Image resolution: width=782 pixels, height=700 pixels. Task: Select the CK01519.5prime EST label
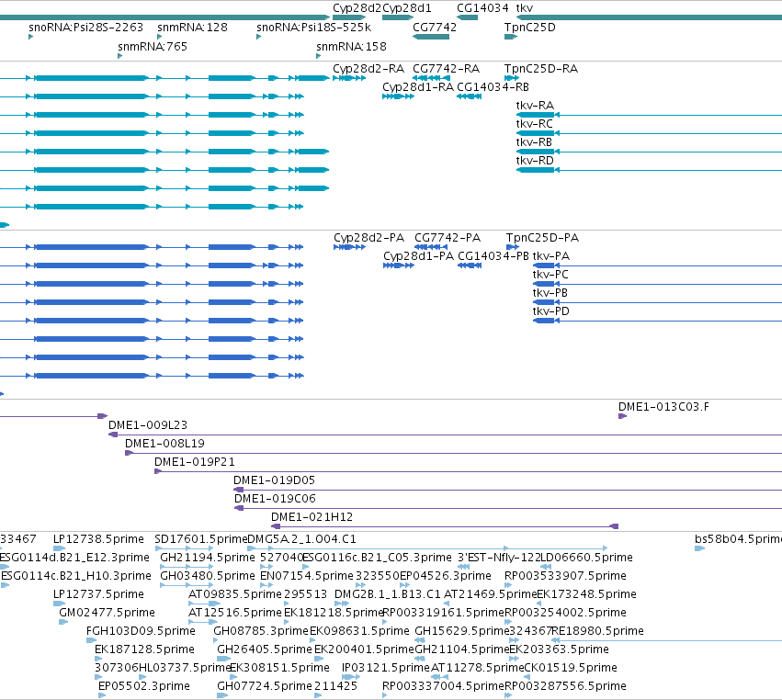coord(571,669)
